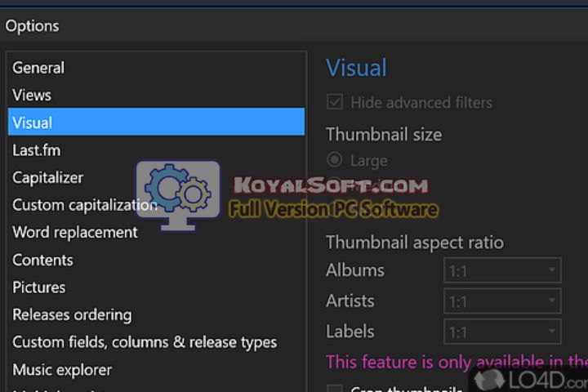Select the Pictures category

pos(156,287)
